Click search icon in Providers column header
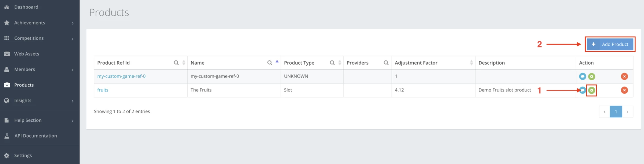This screenshot has height=164, width=644. click(x=386, y=63)
